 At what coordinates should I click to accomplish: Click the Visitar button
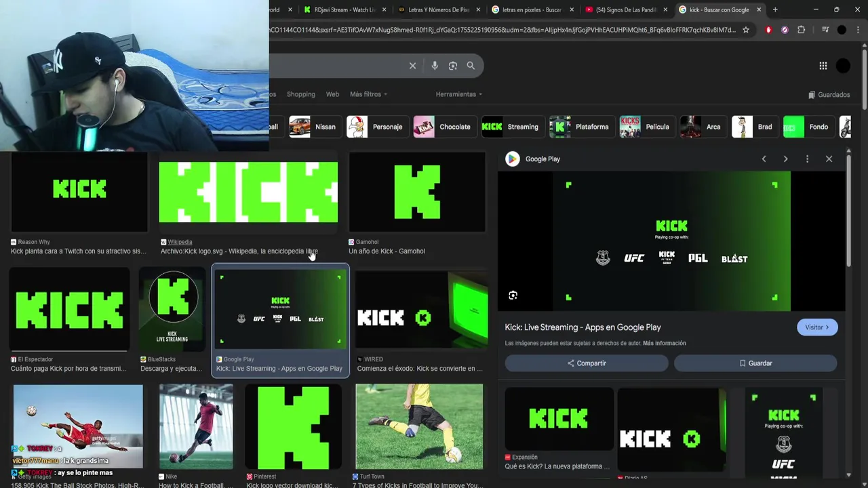(x=817, y=327)
